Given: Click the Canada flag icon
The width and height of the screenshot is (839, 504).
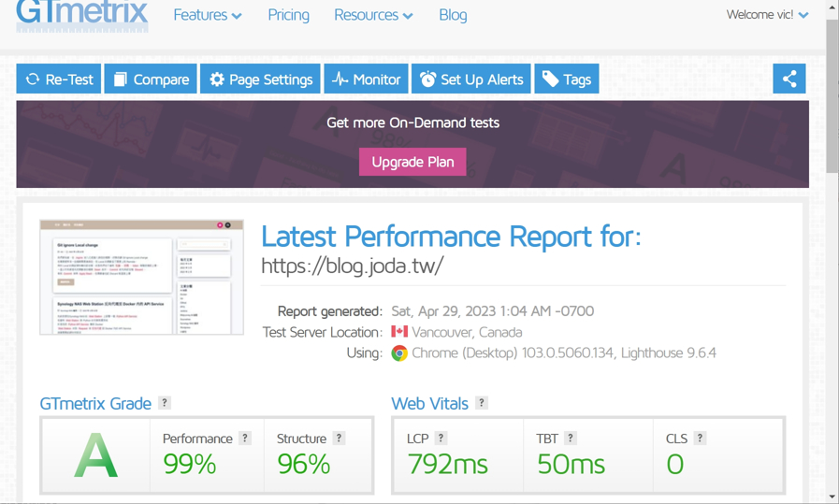Looking at the screenshot, I should coord(399,332).
